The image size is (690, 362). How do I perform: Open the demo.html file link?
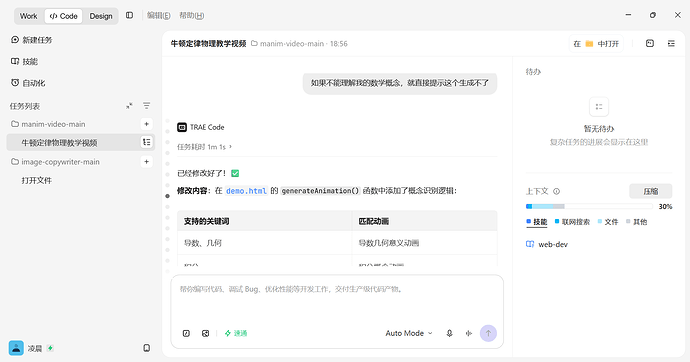click(x=246, y=191)
